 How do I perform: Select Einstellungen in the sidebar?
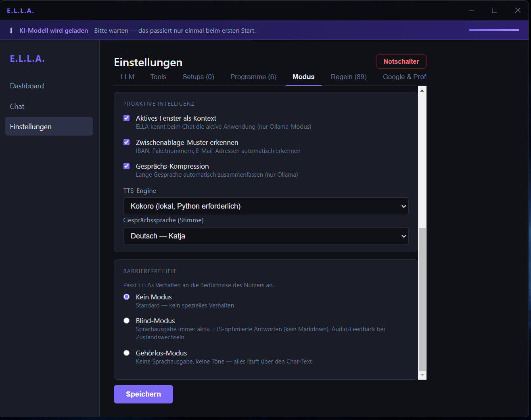(49, 127)
